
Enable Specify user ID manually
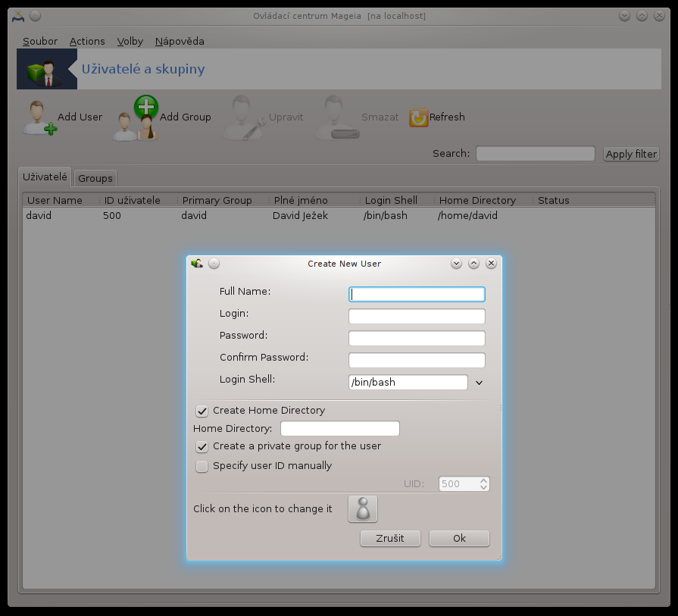(202, 466)
